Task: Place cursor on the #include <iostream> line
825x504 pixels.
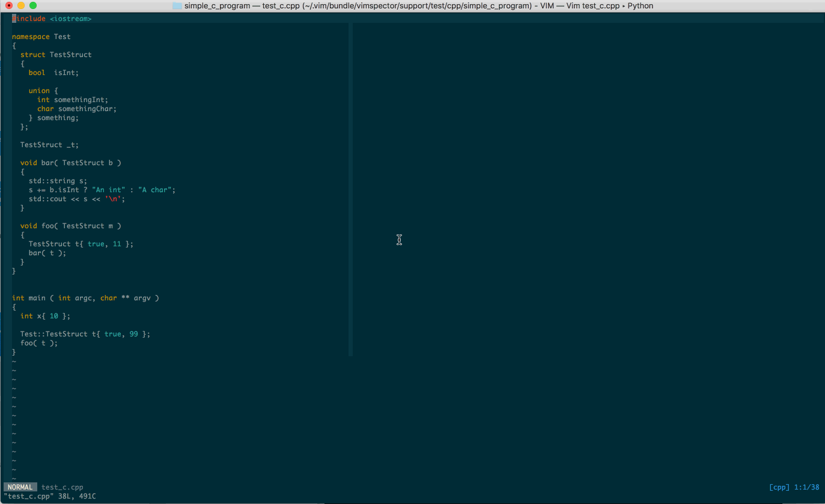Action: coord(53,19)
